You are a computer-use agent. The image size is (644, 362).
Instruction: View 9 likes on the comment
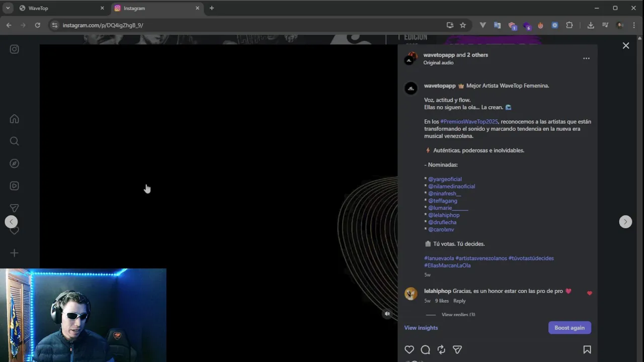click(442, 301)
